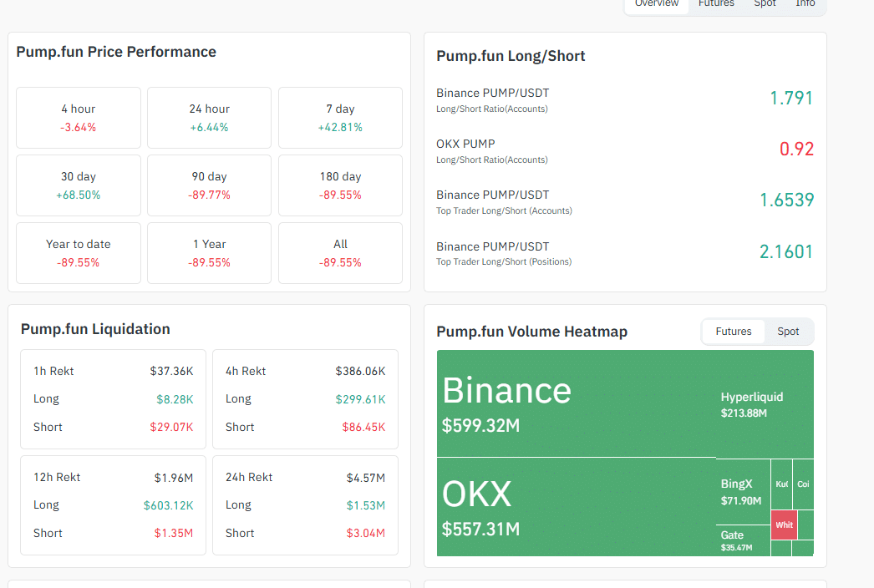The image size is (874, 588).
Task: Click the OKX PUMP label
Action: [x=465, y=144]
